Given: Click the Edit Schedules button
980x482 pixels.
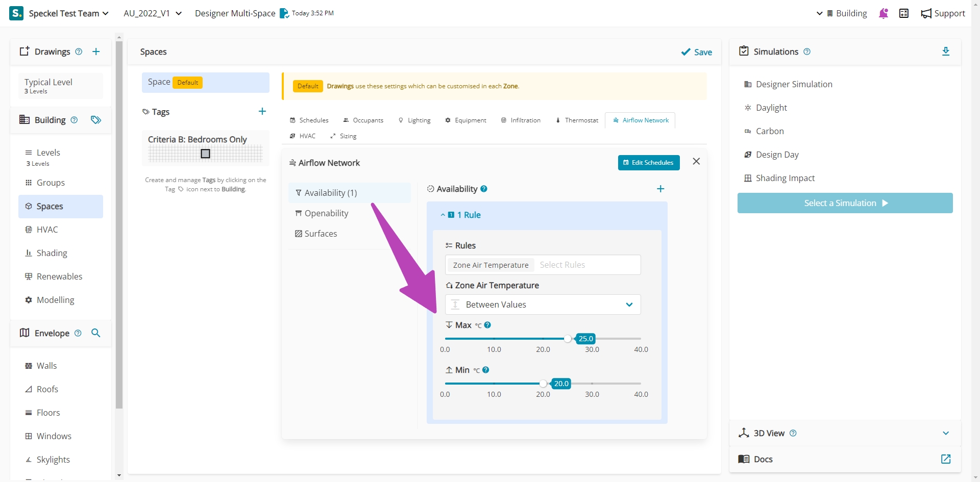Looking at the screenshot, I should [x=648, y=163].
